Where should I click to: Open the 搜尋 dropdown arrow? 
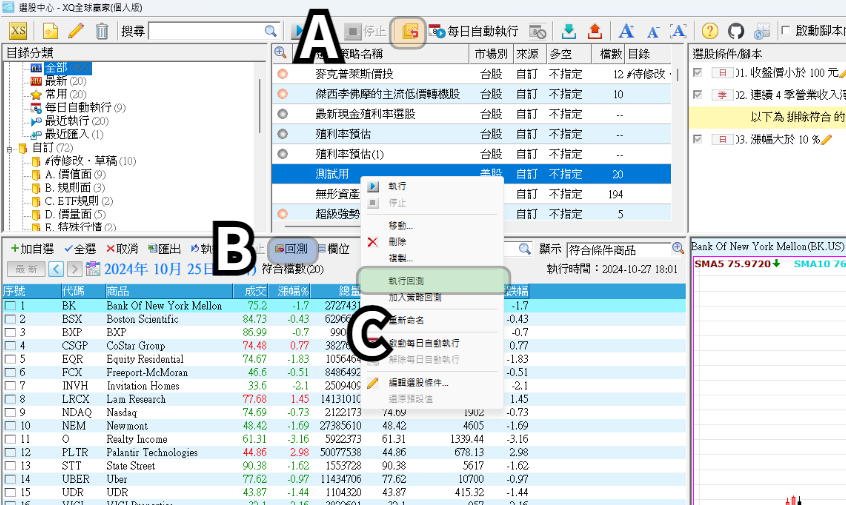272,32
